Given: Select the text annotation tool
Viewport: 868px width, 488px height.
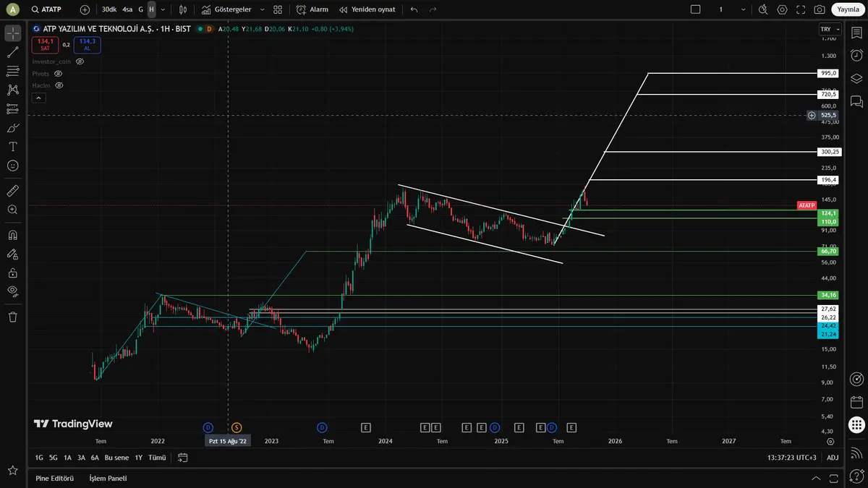Looking at the screenshot, I should click(x=13, y=147).
